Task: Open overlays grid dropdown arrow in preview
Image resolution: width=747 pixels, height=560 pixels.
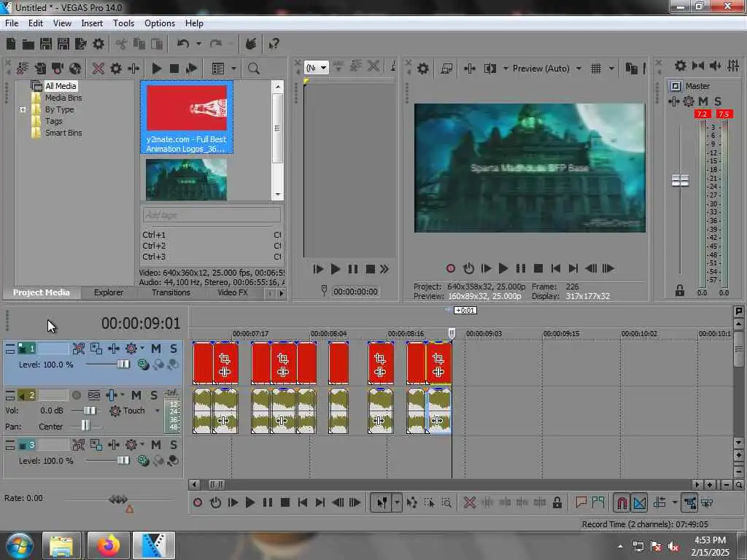Action: [x=611, y=69]
